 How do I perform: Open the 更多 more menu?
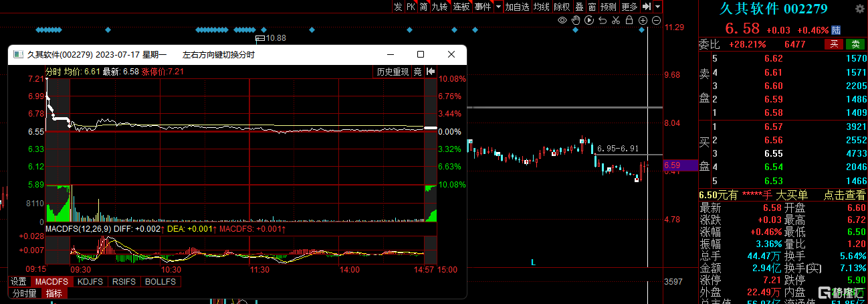point(629,7)
